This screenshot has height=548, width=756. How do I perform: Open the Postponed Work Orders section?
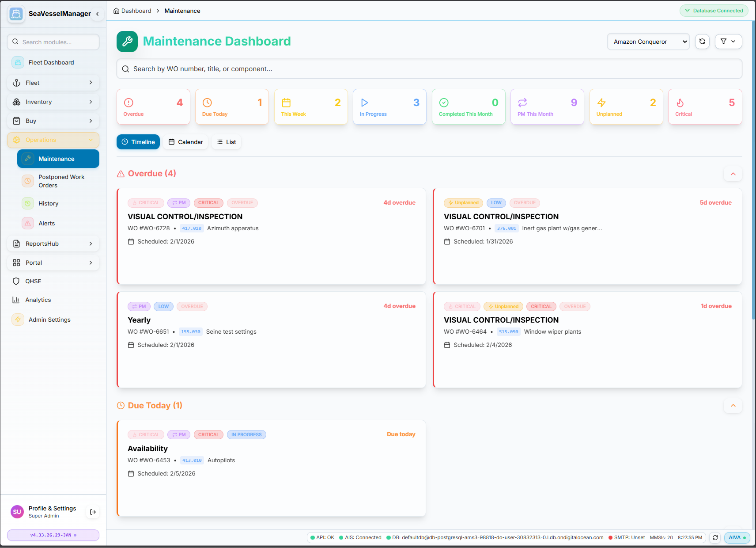pos(61,181)
